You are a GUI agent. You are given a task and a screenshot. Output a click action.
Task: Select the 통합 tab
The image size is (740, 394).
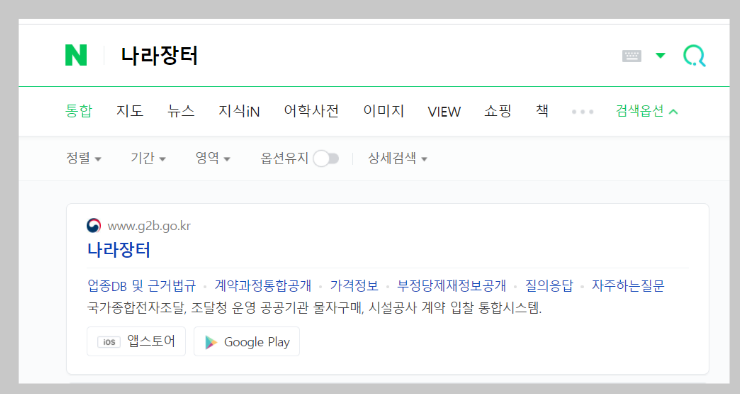(x=78, y=111)
